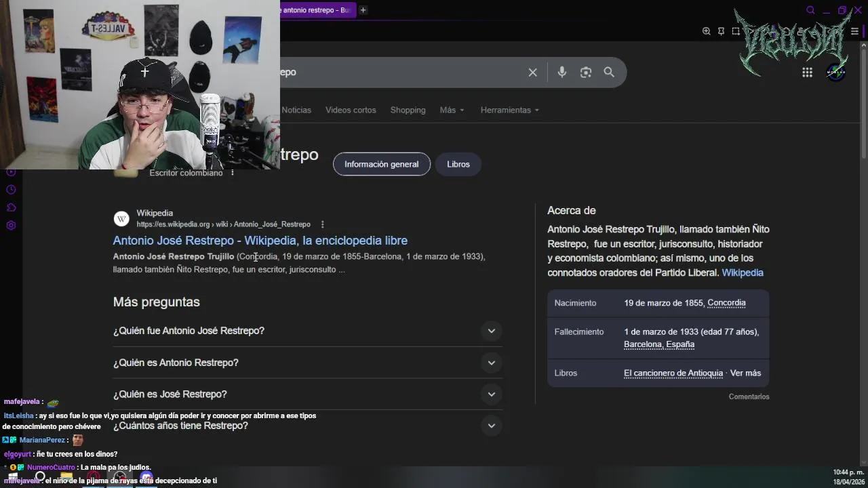Click the '19 de marzo de 1855' birth date
This screenshot has height=488, width=868.
click(663, 303)
